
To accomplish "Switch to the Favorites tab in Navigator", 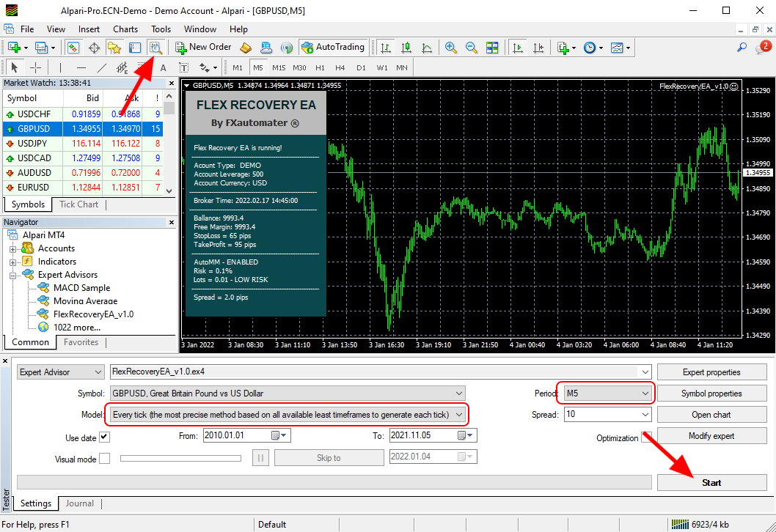I will [81, 342].
